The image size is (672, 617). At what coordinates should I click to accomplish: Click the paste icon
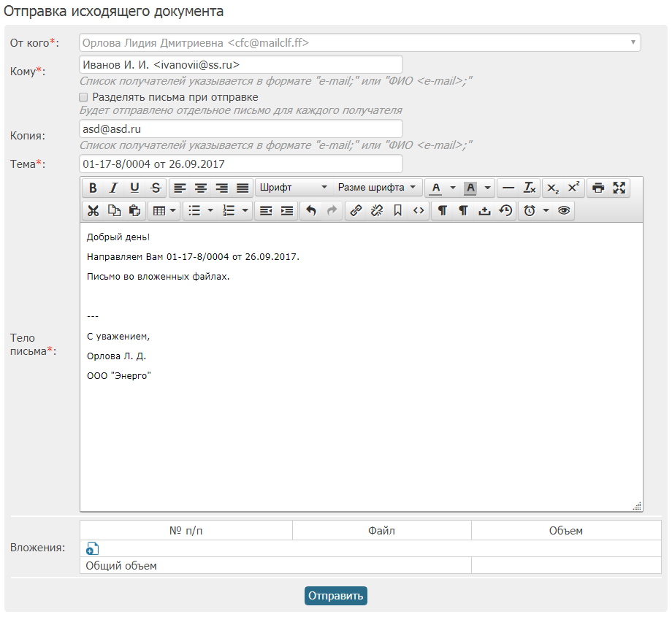(x=134, y=210)
